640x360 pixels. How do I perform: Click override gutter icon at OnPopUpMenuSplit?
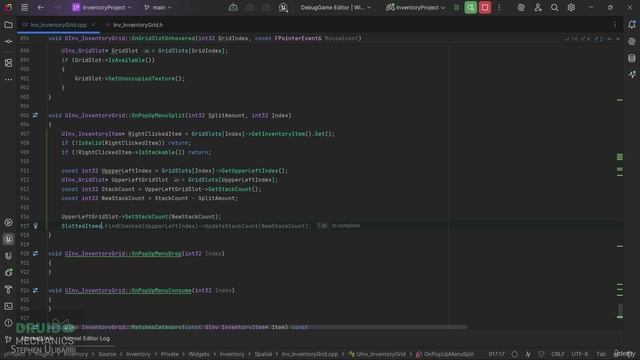[35, 116]
